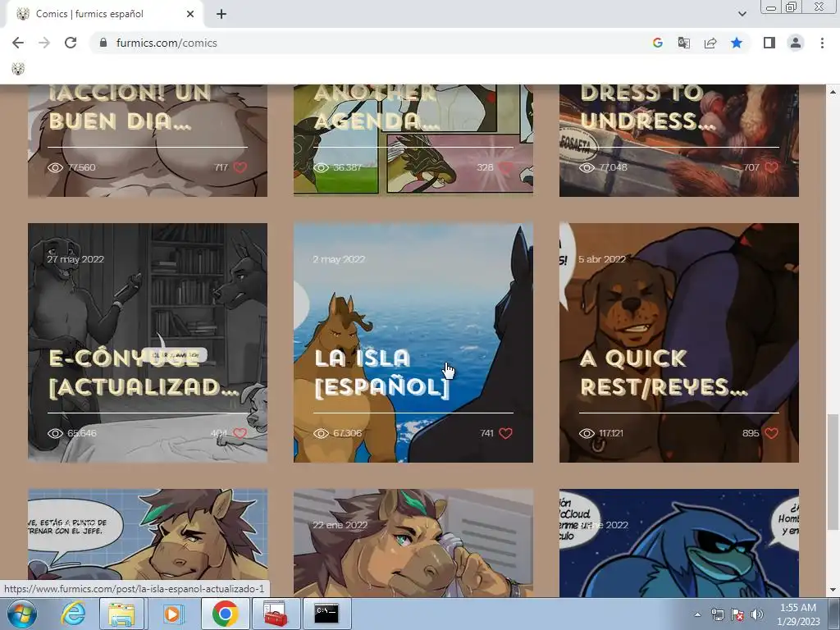The image size is (840, 630).
Task: Open the volume speaker tray icon
Action: 757,614
